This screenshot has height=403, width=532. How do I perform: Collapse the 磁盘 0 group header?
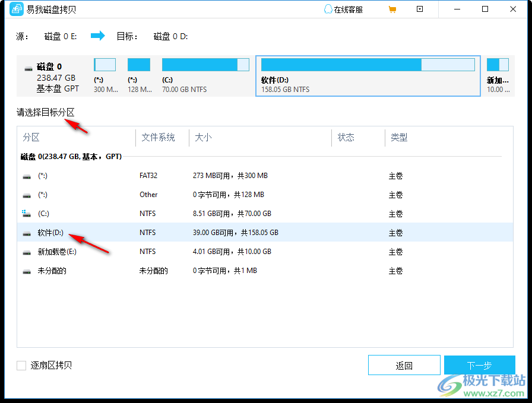tap(71, 156)
